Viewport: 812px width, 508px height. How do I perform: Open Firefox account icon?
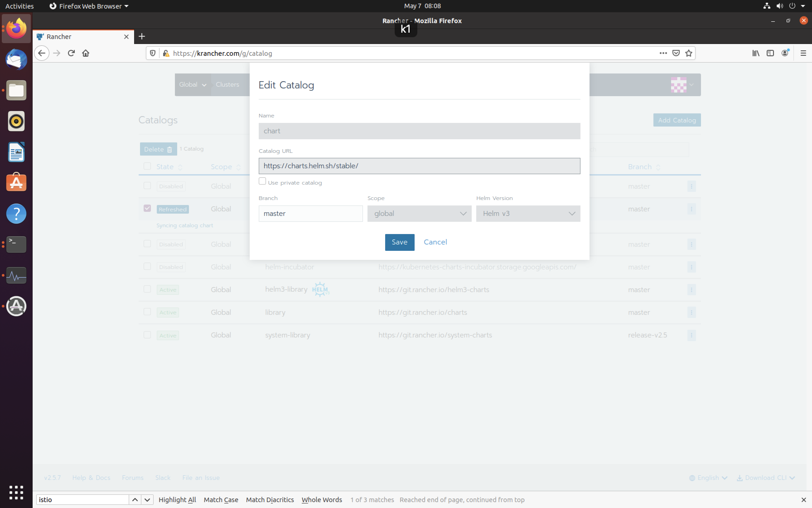click(785, 53)
